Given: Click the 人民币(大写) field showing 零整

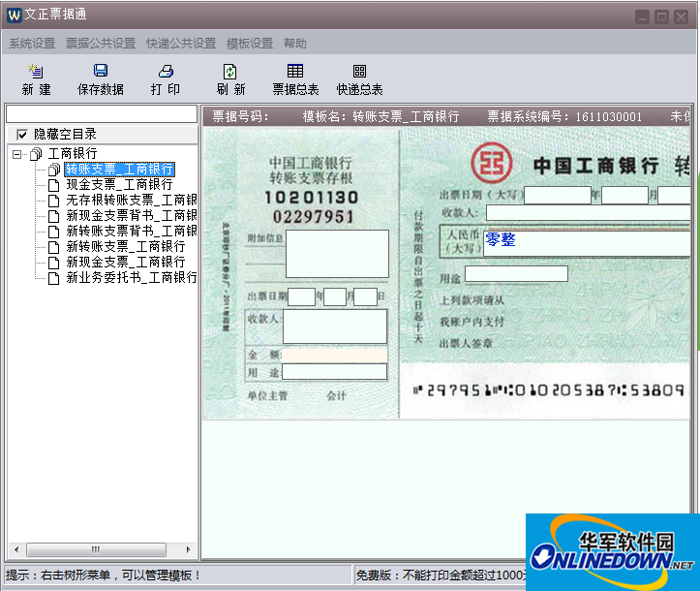Looking at the screenshot, I should [x=588, y=243].
